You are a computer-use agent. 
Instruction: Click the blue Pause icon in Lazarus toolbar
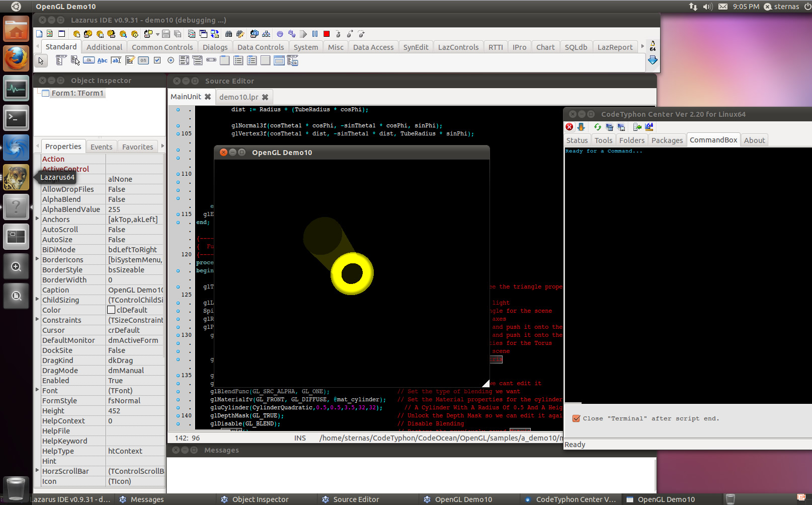[x=315, y=34]
